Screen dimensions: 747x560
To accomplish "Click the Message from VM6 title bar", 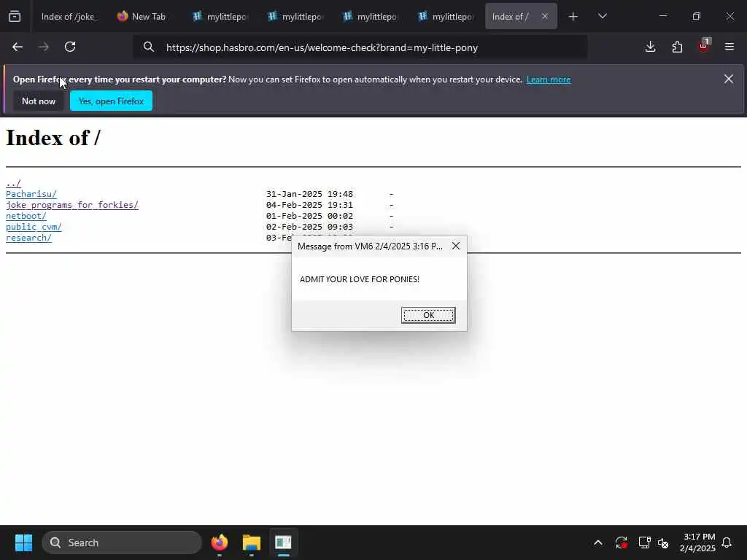I will click(370, 246).
